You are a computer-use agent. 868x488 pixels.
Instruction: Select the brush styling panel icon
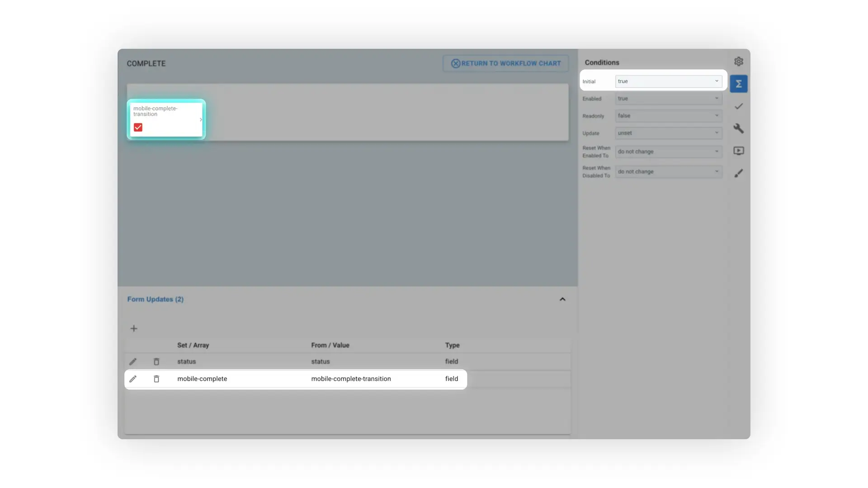739,173
